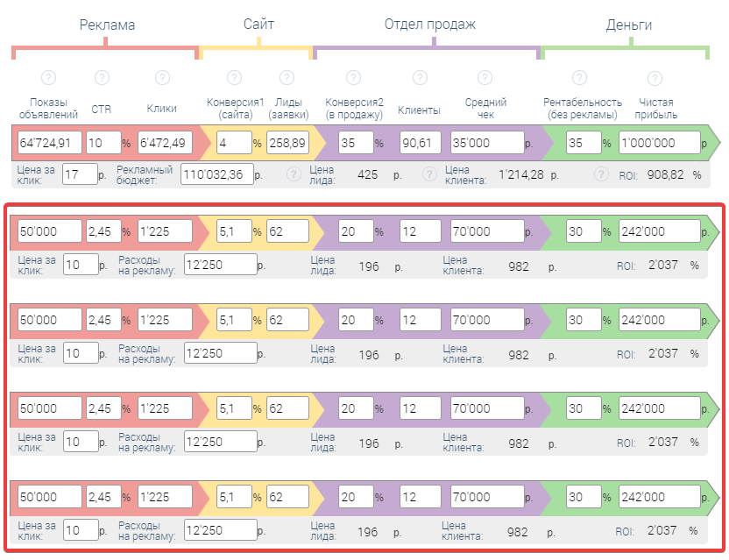
Task: Click the Реклама section header
Action: (x=107, y=25)
